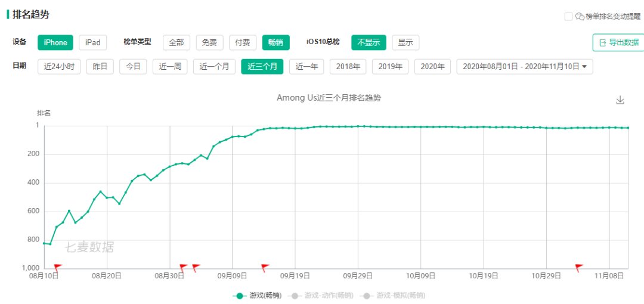Select the 今日 date range
Viewport: 644px width, 304px height.
tap(133, 67)
